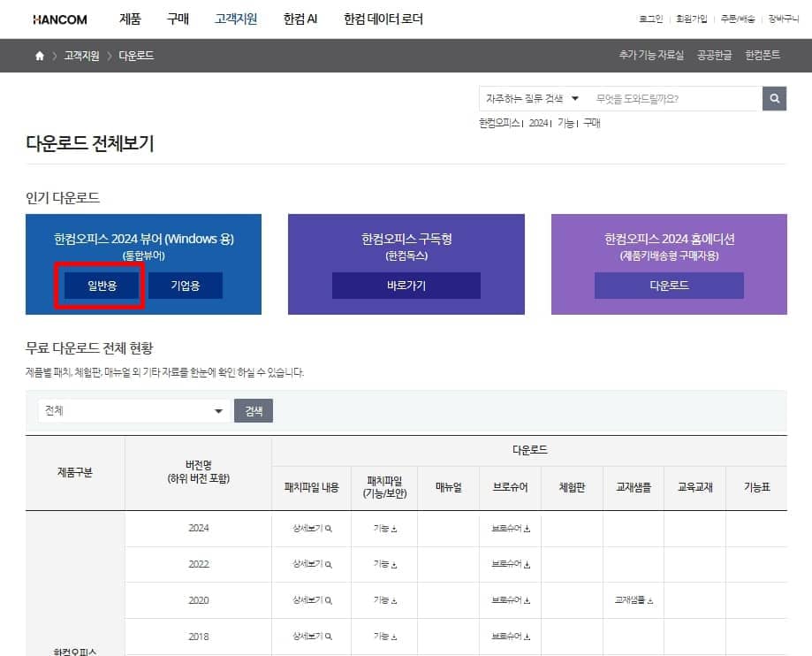
Task: Download the 브로슈어 for version 2018
Action: point(510,636)
